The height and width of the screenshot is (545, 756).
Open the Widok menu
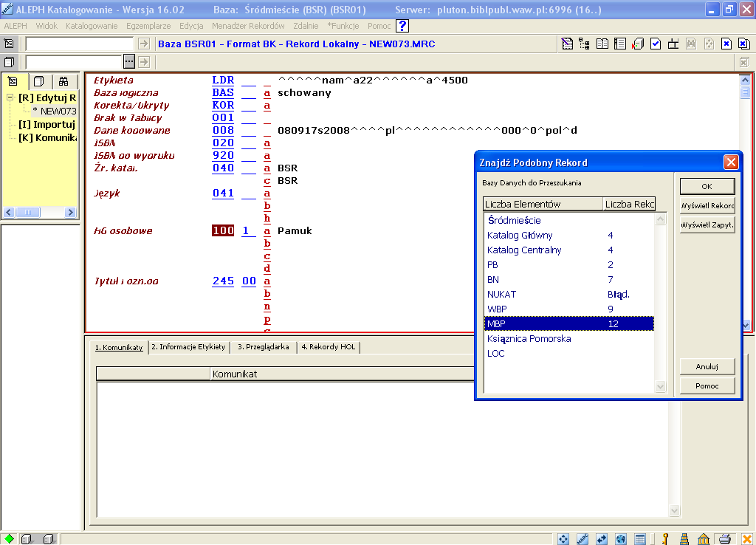point(47,26)
